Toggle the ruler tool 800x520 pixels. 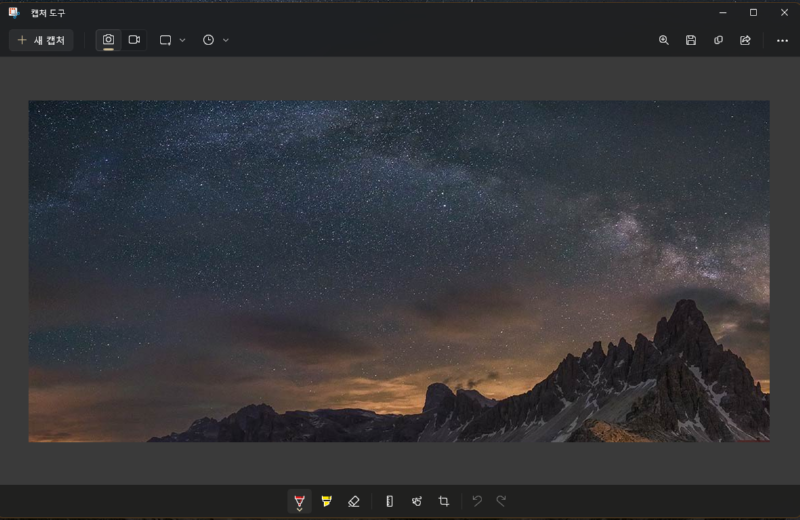pyautogui.click(x=389, y=501)
